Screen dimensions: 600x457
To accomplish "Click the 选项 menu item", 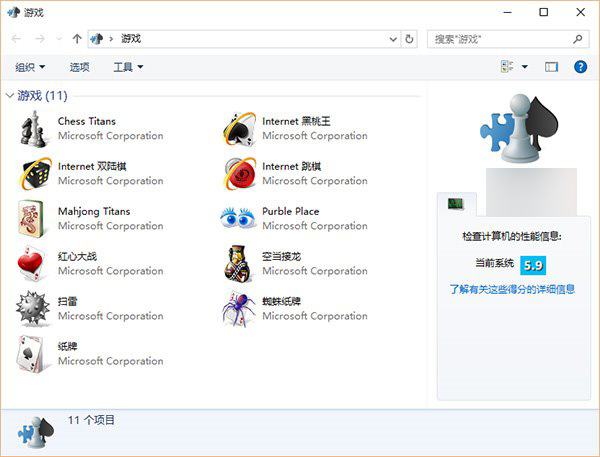I will point(79,67).
